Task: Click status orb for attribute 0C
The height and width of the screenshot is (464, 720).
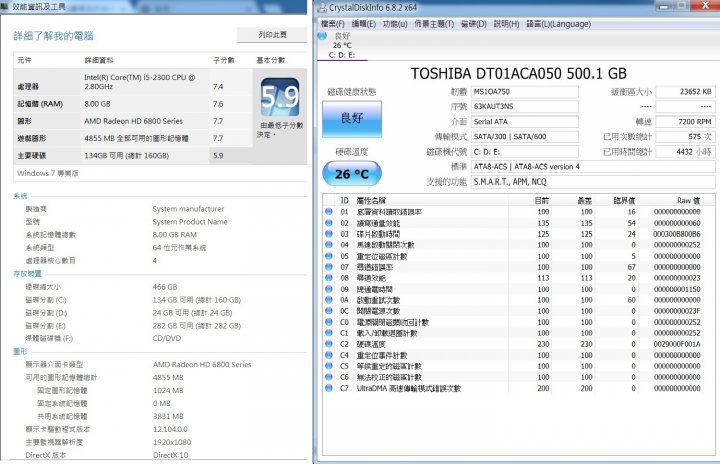Action: click(329, 311)
